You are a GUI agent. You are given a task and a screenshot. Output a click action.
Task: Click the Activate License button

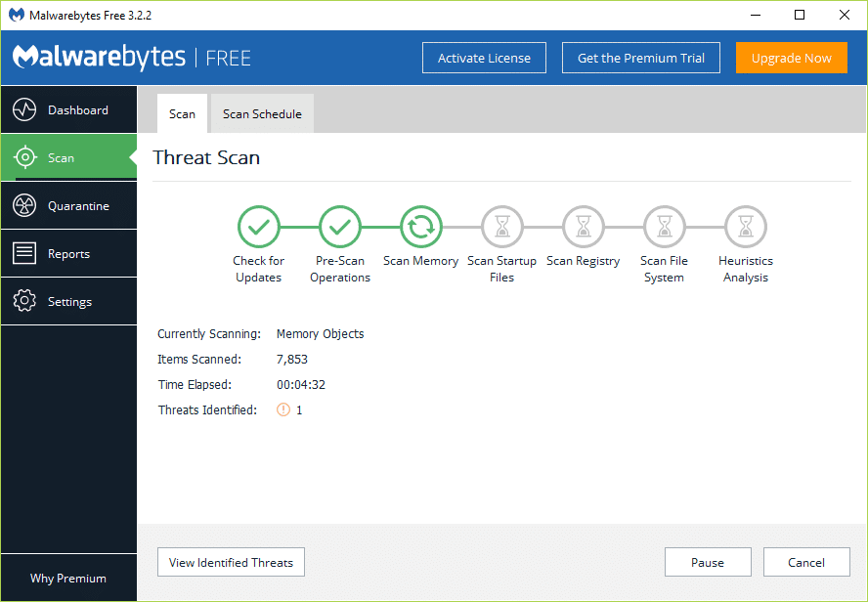pos(484,58)
